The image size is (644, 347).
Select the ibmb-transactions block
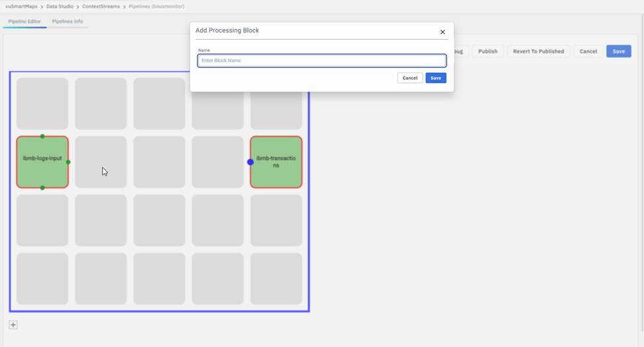coord(277,162)
